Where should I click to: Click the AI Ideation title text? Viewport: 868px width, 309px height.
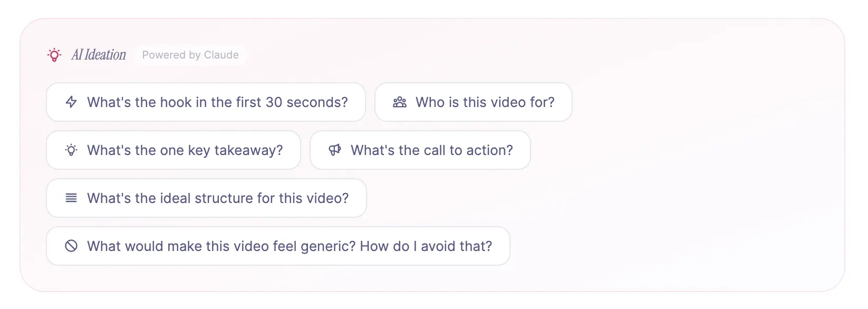[99, 54]
